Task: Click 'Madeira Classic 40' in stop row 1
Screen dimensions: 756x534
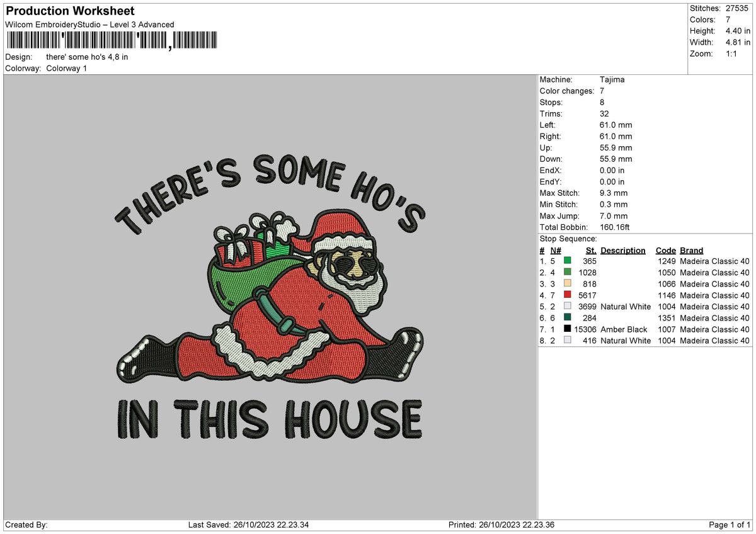Action: [x=715, y=261]
